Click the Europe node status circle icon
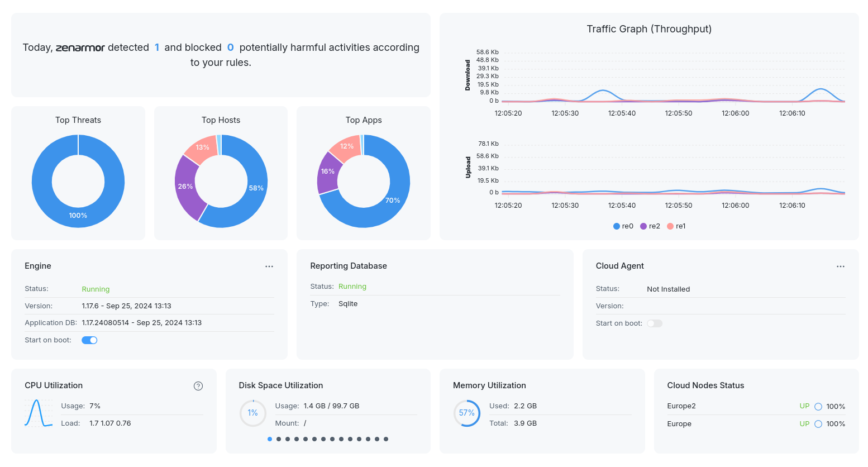 pos(818,424)
